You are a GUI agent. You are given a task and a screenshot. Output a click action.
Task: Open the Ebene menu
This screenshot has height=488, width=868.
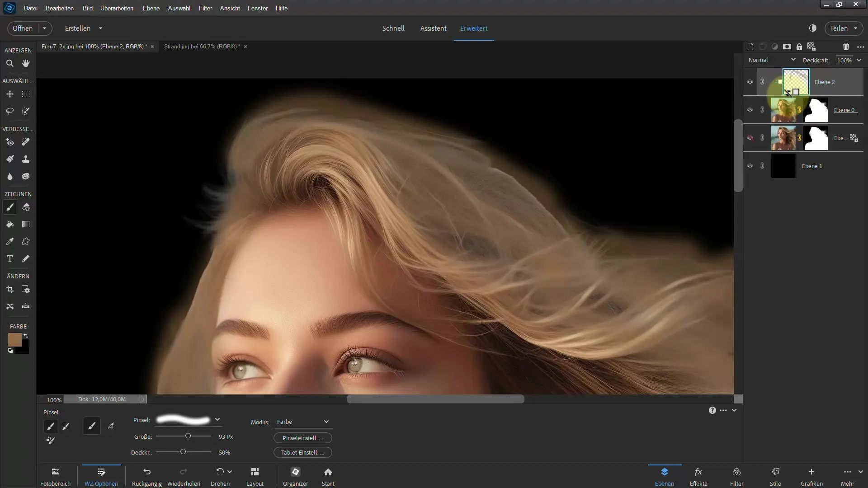[151, 8]
